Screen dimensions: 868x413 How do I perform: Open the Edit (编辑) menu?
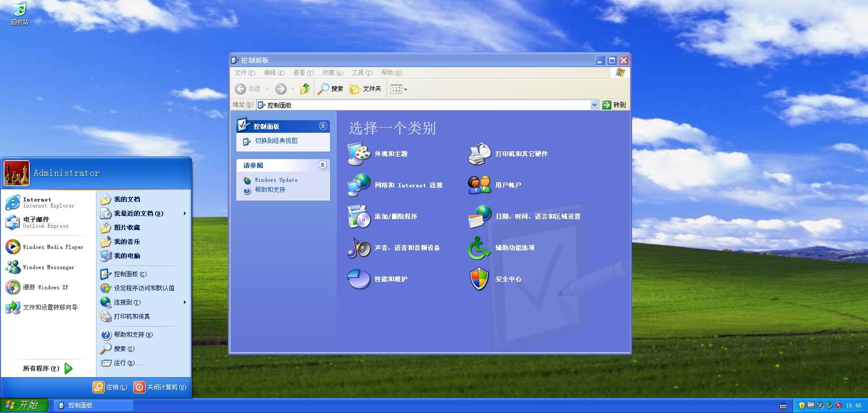click(274, 73)
